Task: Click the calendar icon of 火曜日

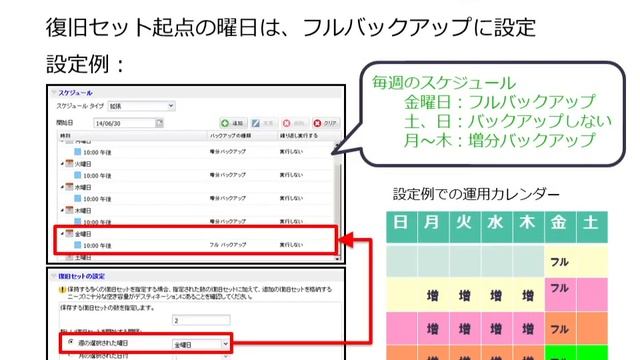Action: pos(69,164)
